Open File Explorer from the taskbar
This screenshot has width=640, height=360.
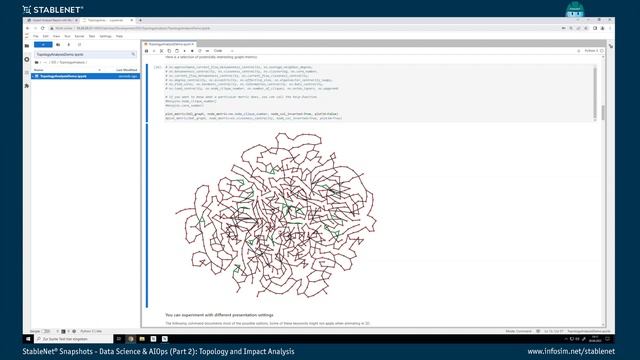142,339
